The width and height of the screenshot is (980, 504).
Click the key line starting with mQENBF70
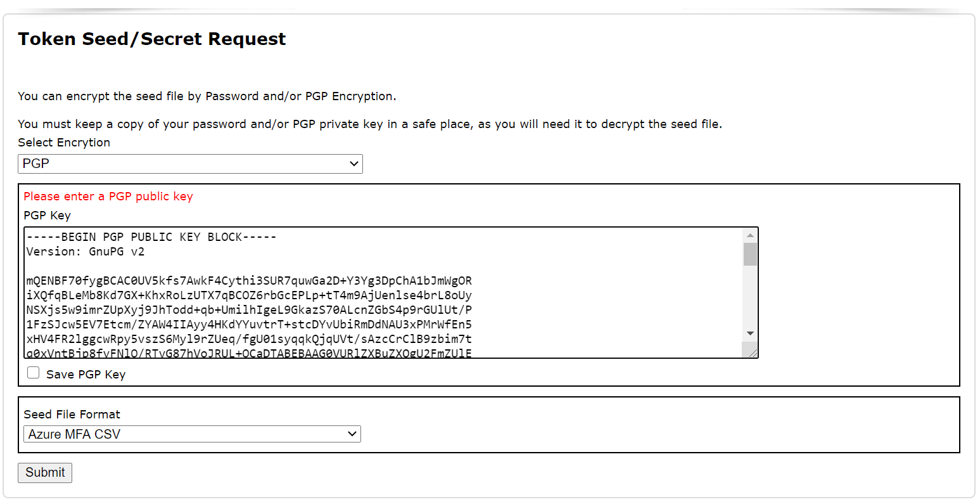pos(249,281)
